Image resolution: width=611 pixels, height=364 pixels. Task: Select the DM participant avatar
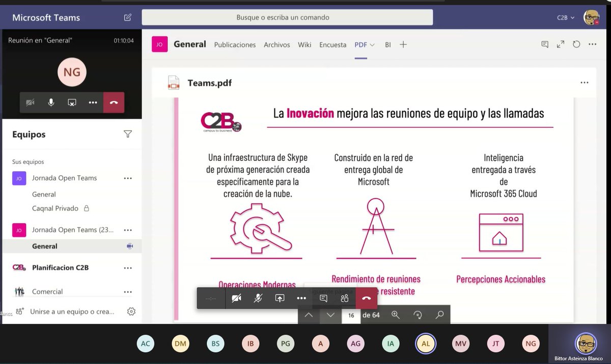[x=180, y=344]
